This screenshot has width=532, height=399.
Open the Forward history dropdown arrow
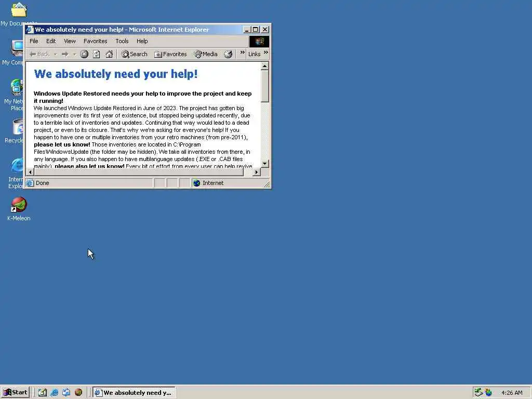pyautogui.click(x=74, y=54)
